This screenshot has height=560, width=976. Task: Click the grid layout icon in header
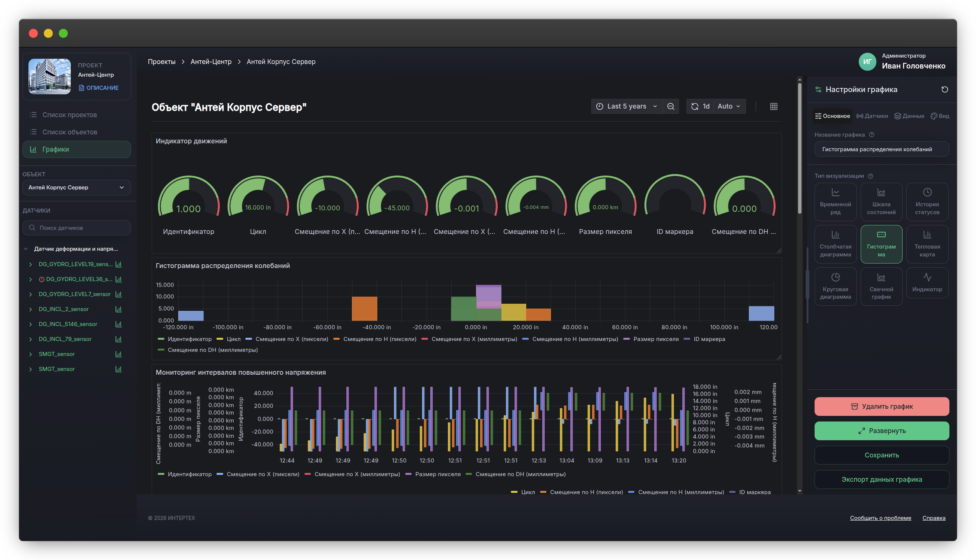[x=773, y=107]
